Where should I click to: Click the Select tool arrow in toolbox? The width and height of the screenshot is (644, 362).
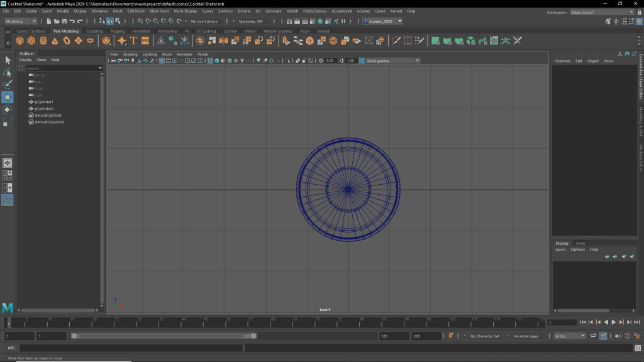[x=8, y=60]
